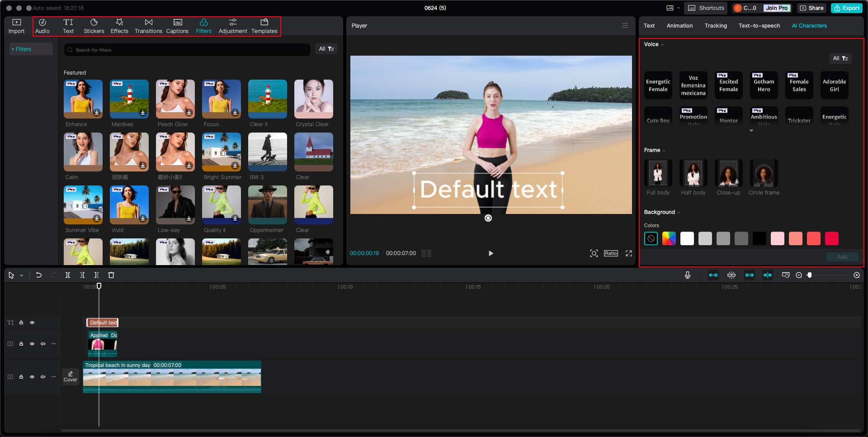Select the Tracking tab
The width and height of the screenshot is (868, 437).
[x=716, y=26]
